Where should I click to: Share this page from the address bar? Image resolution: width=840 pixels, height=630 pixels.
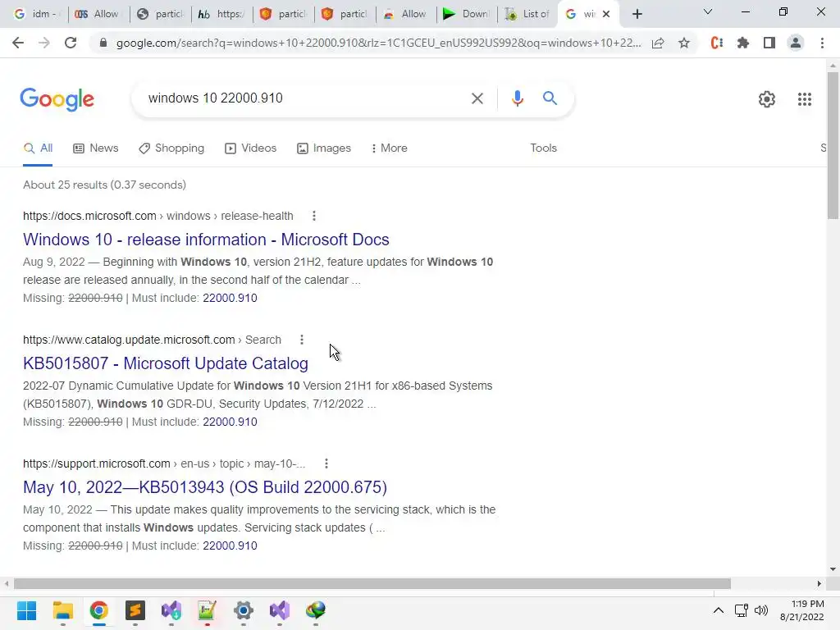point(658,43)
